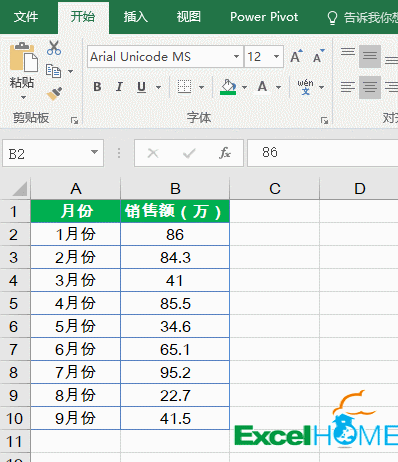Click formula bar showing 86
This screenshot has height=462, width=398.
point(323,153)
